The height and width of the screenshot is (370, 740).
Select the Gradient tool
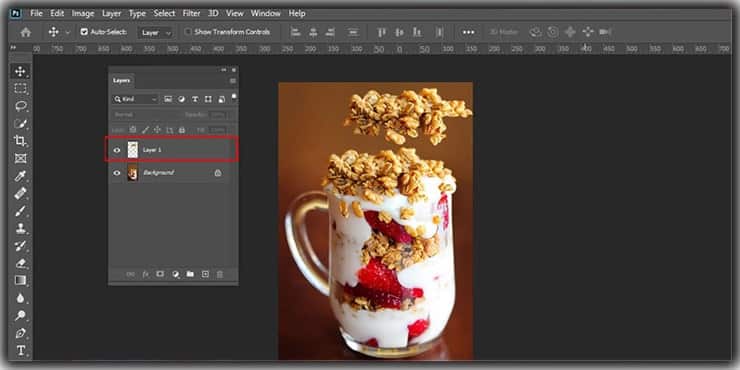pos(20,280)
